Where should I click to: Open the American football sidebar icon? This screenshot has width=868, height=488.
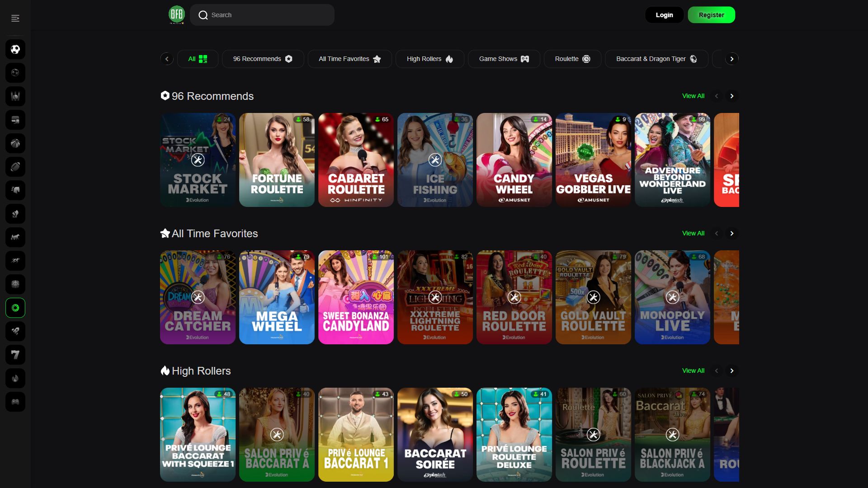pos(15,167)
